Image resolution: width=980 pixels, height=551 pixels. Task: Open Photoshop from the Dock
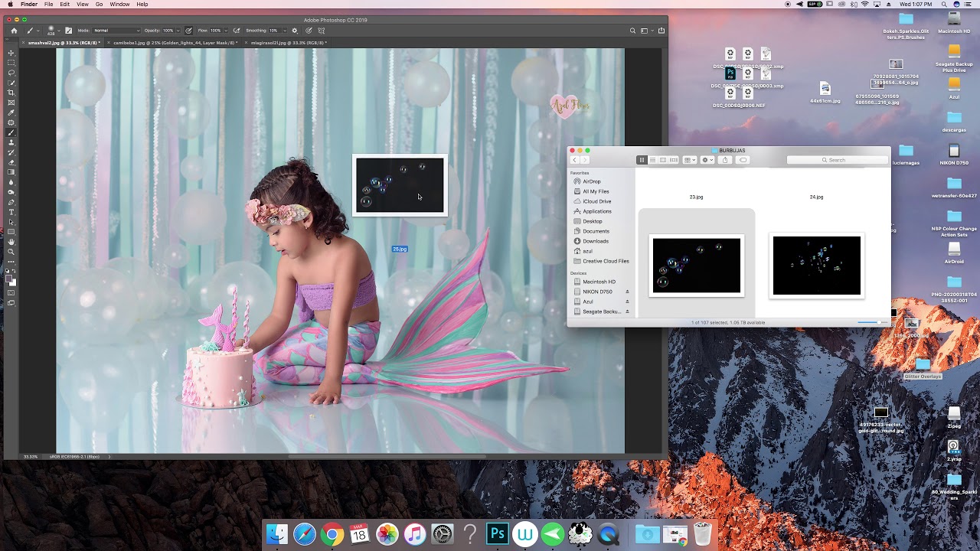pyautogui.click(x=498, y=533)
